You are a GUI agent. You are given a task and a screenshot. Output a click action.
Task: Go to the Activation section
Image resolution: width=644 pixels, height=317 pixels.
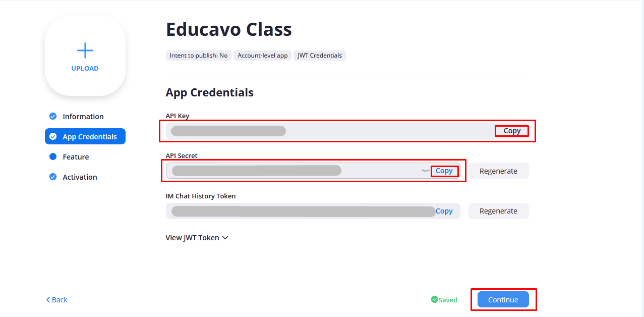[x=80, y=177]
